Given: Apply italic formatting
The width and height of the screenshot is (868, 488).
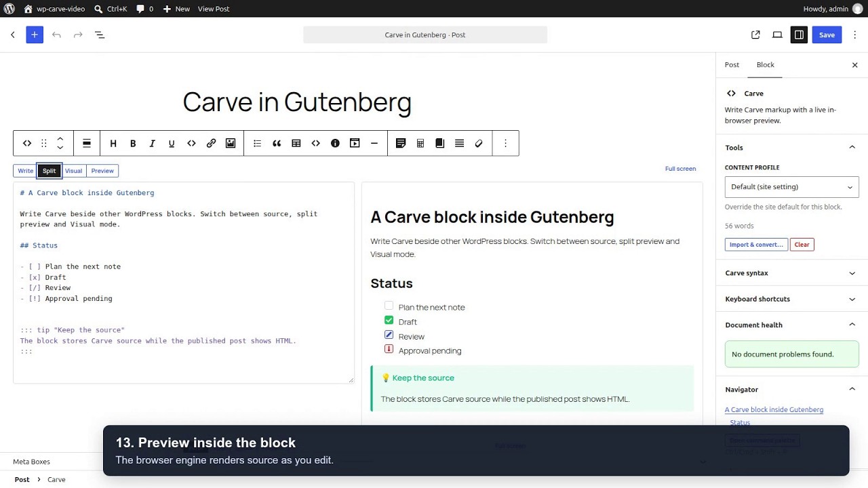Looking at the screenshot, I should (152, 143).
